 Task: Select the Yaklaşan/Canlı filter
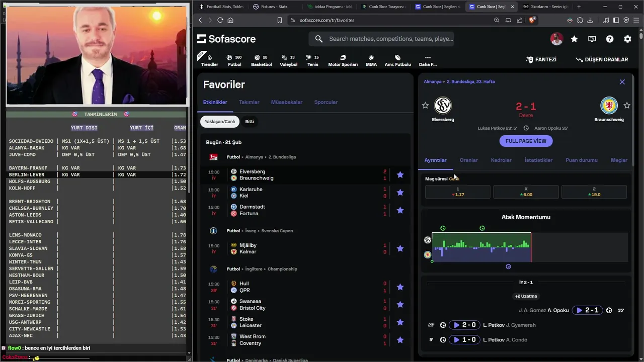tap(220, 122)
